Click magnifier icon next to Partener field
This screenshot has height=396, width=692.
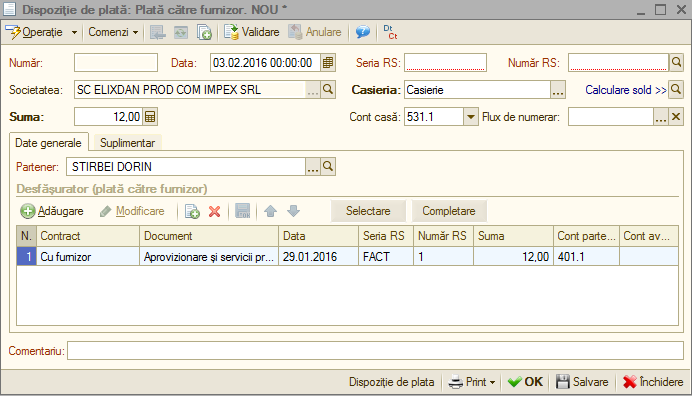[x=328, y=166]
